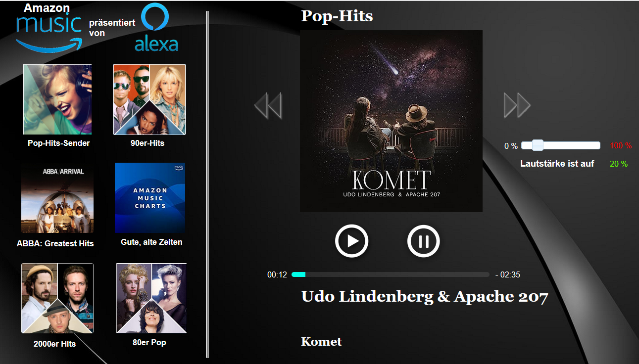Click the play button icon
Viewport: 639px width, 364px height.
(351, 241)
